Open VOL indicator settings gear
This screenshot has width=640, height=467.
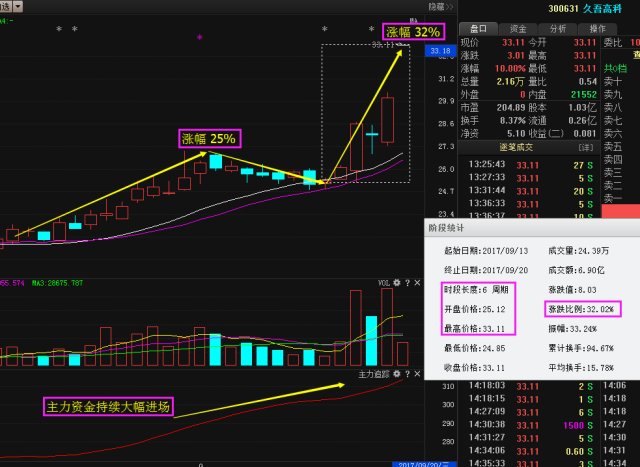click(x=396, y=282)
